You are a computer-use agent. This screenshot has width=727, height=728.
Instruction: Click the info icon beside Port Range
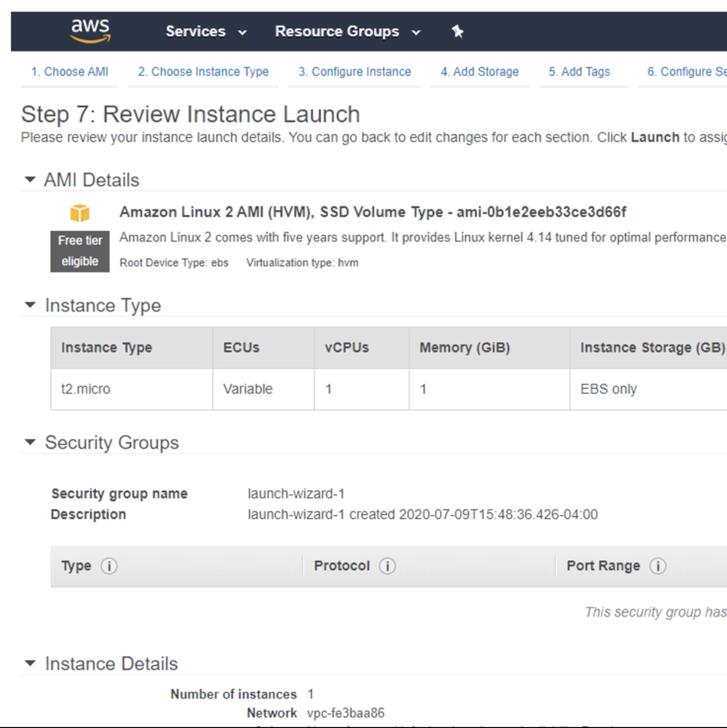(x=657, y=566)
